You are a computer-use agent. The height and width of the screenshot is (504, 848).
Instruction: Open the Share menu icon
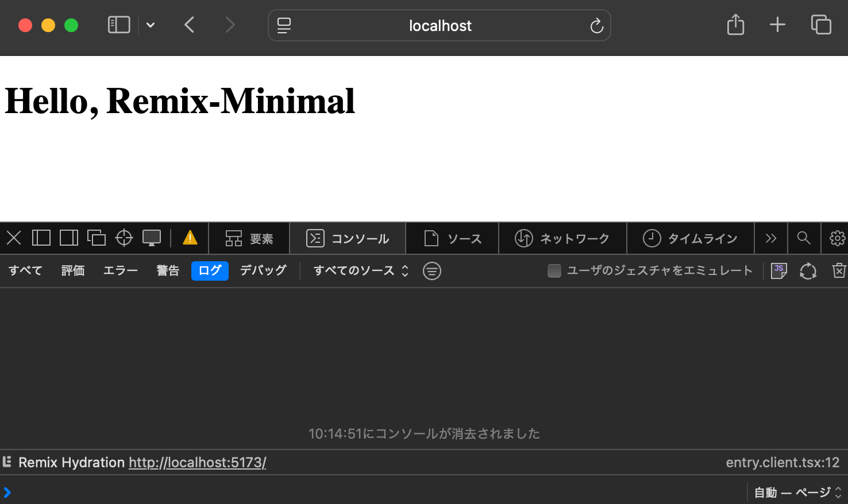(735, 25)
